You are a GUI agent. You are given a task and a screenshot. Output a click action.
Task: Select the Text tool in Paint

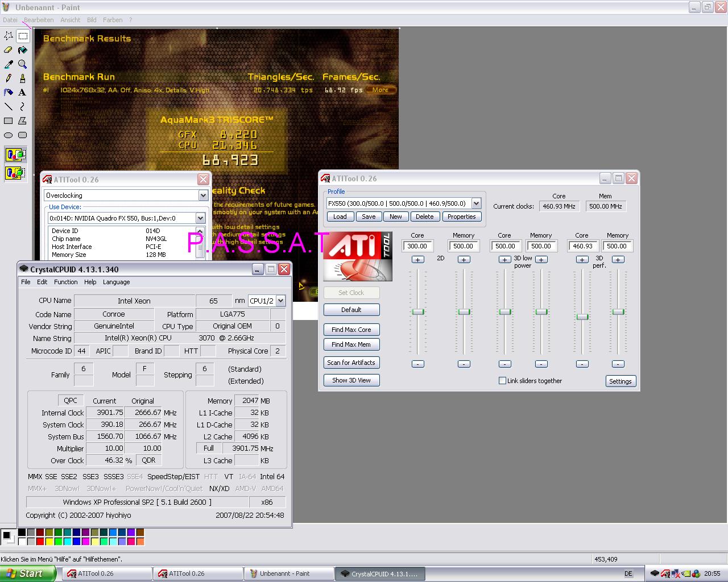[23, 92]
